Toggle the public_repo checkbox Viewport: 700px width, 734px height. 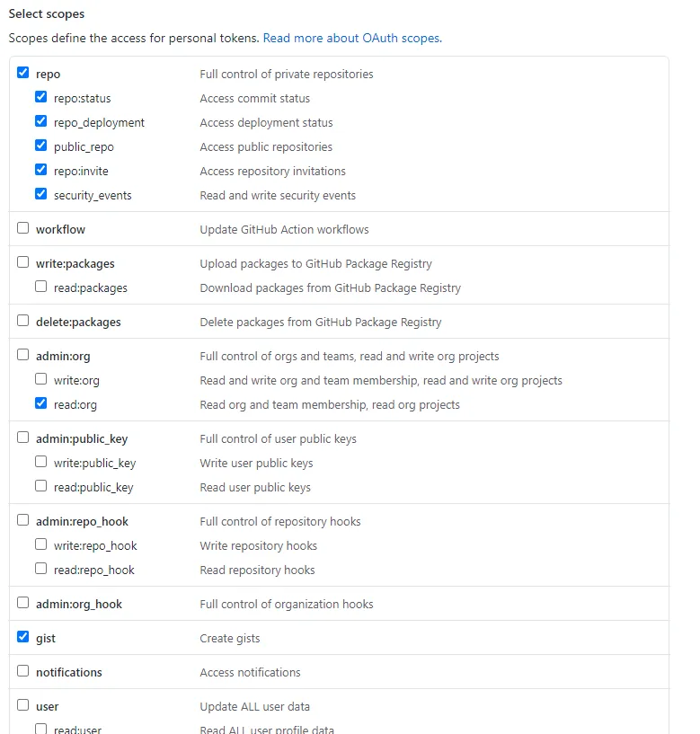click(x=41, y=146)
